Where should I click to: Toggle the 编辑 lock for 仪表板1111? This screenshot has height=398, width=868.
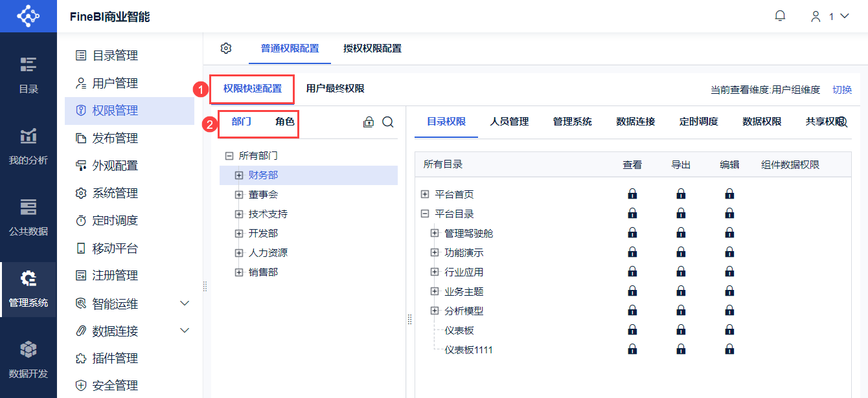click(729, 350)
